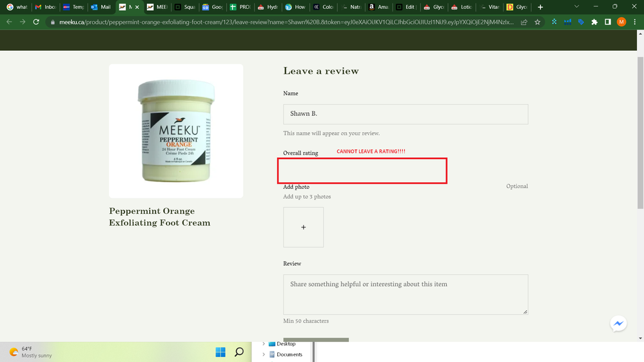Toggle the browser side panel

point(608,21)
